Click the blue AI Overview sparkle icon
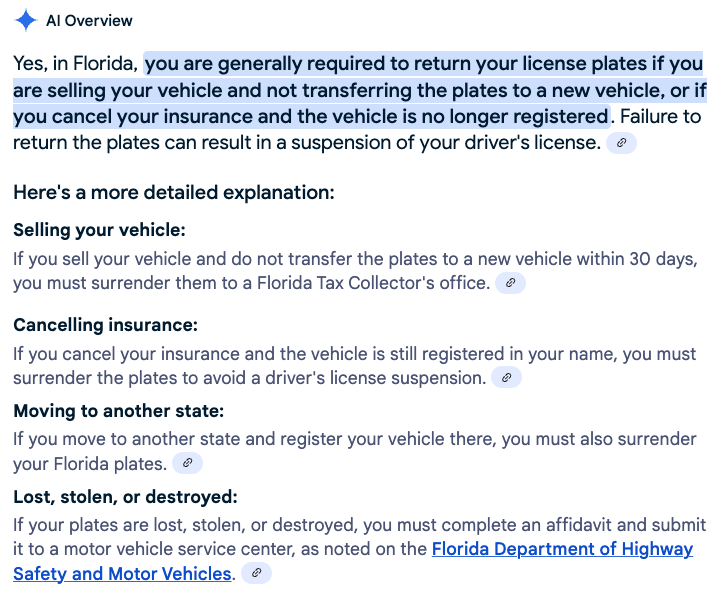The width and height of the screenshot is (722, 600). [26, 20]
